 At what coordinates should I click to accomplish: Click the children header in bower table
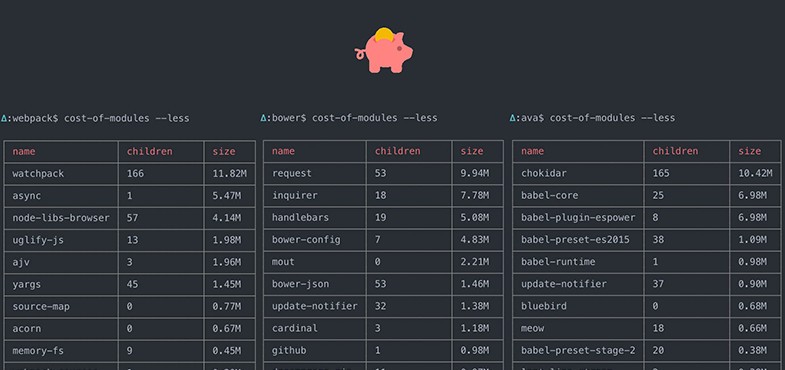coord(398,151)
